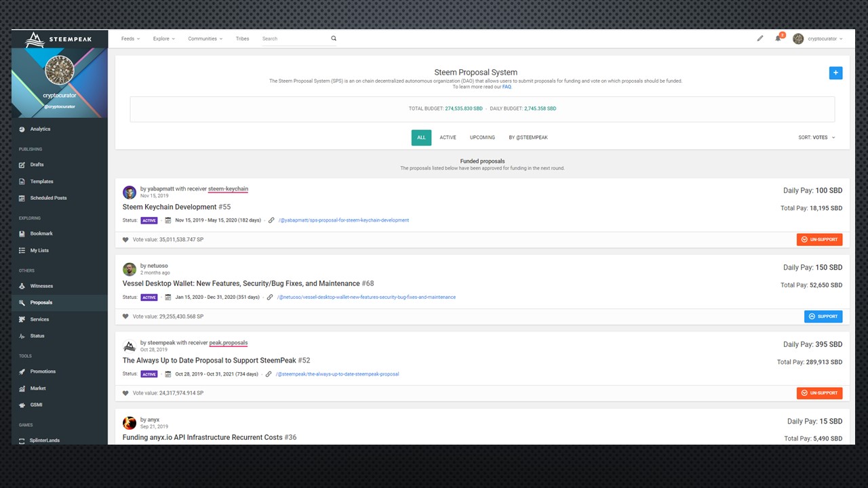Un-support the SteemPeak always up to date proposal
Image resolution: width=868 pixels, height=488 pixels.
[x=820, y=393]
